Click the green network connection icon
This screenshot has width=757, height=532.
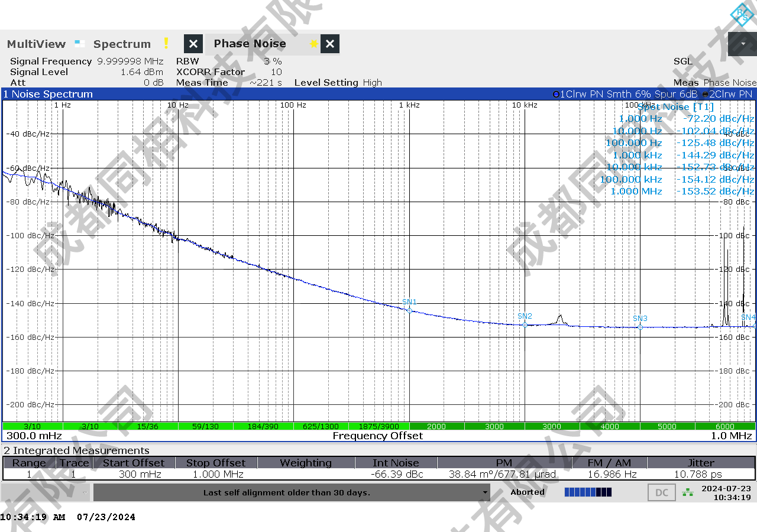[x=687, y=492]
